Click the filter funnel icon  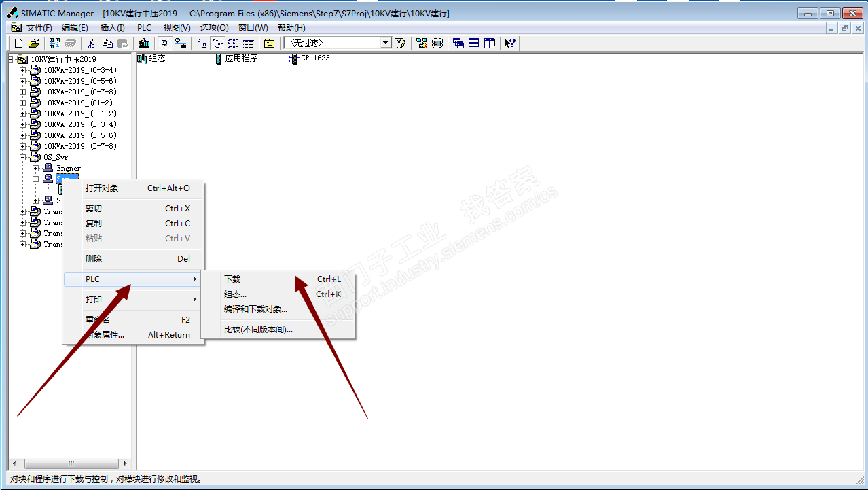tap(401, 43)
